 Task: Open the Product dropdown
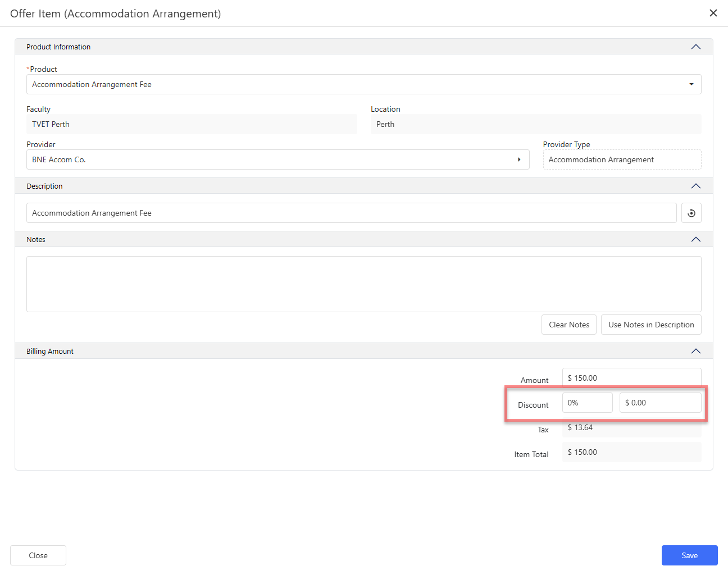pos(691,84)
